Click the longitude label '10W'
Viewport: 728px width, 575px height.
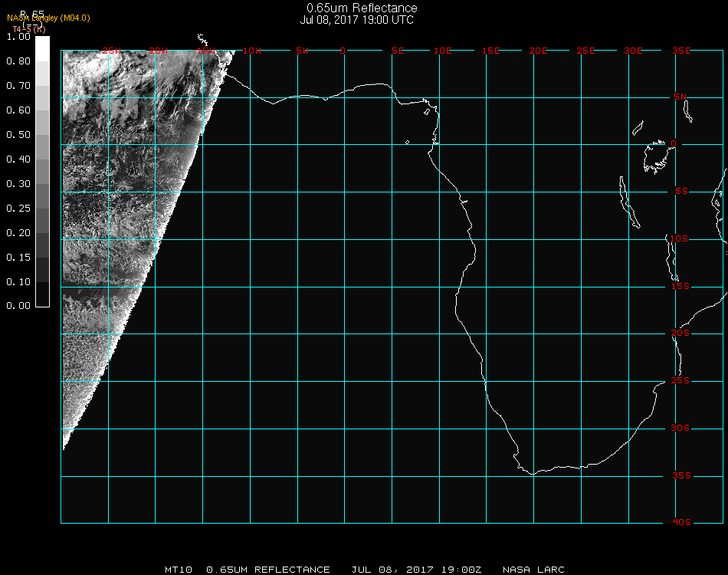[252, 51]
